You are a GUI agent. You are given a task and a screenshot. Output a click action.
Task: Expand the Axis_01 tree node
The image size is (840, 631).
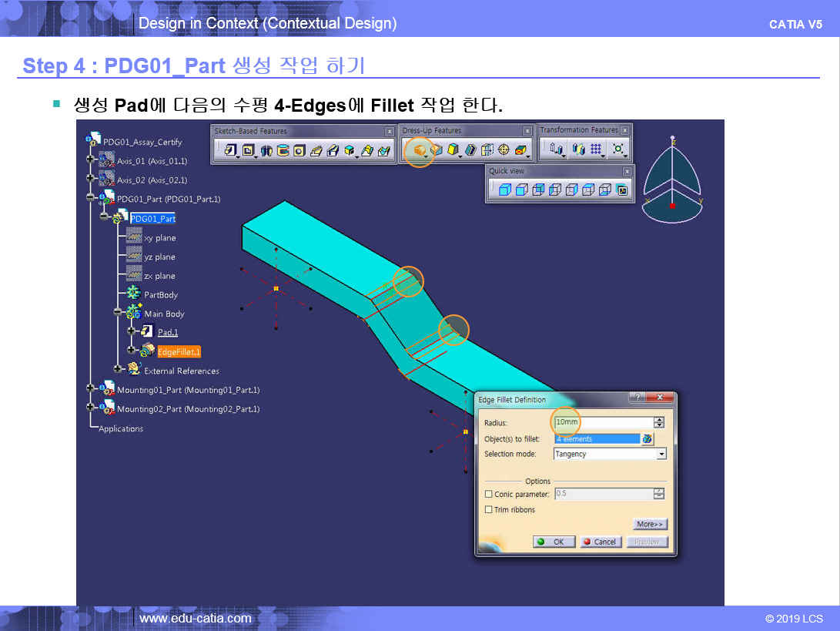[x=91, y=160]
